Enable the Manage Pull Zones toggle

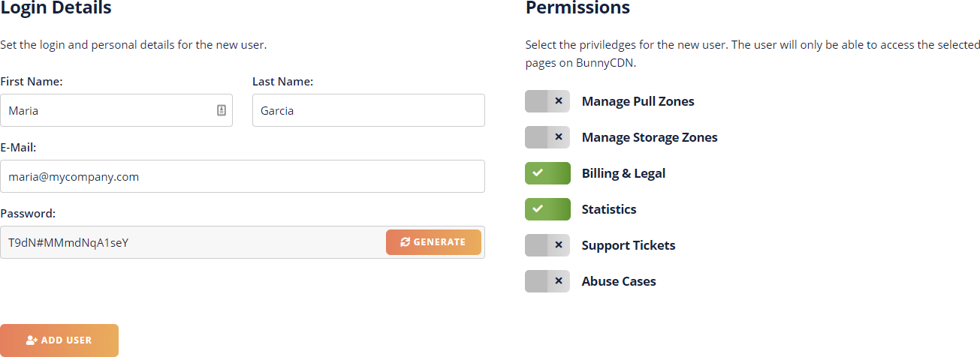click(x=547, y=101)
